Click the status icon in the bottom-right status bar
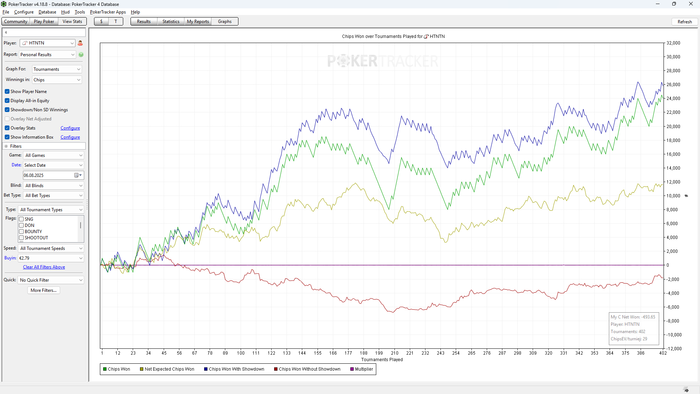 [x=686, y=390]
